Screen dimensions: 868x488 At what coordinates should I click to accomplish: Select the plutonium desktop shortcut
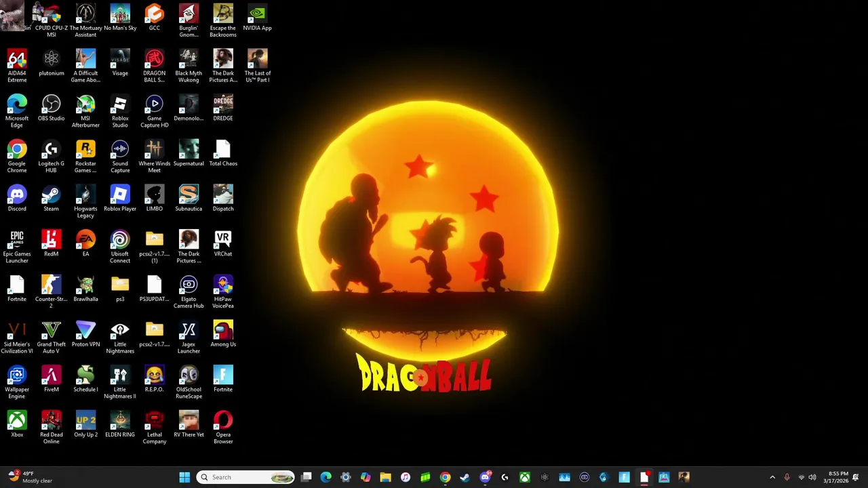(52, 63)
